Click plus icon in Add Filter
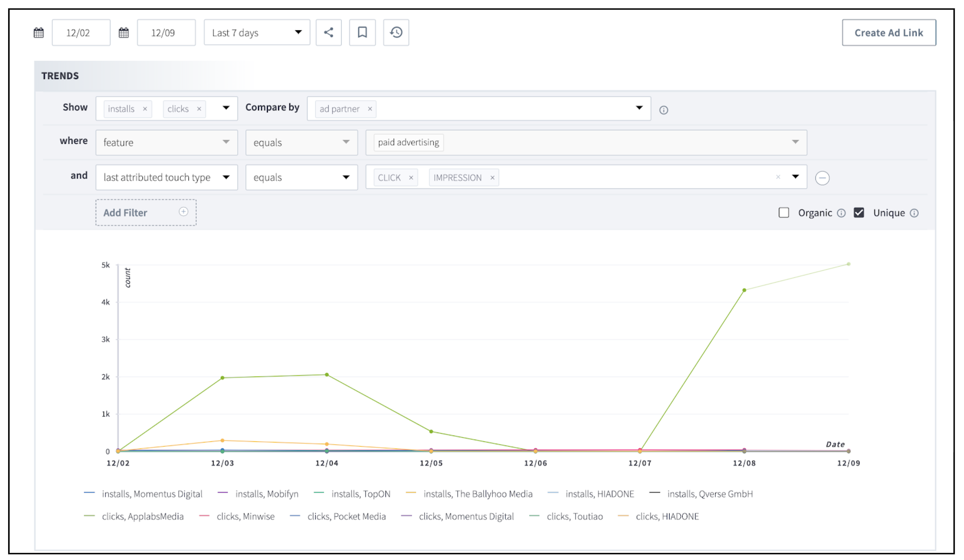This screenshot has height=560, width=964. (x=183, y=212)
